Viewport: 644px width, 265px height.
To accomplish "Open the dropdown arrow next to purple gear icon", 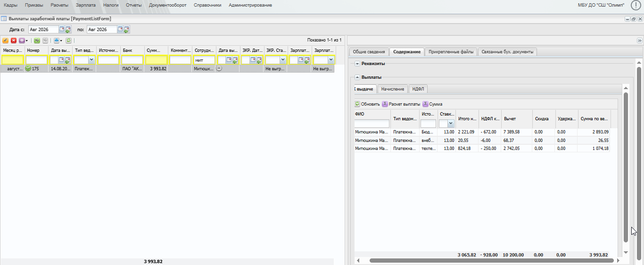I will point(26,41).
